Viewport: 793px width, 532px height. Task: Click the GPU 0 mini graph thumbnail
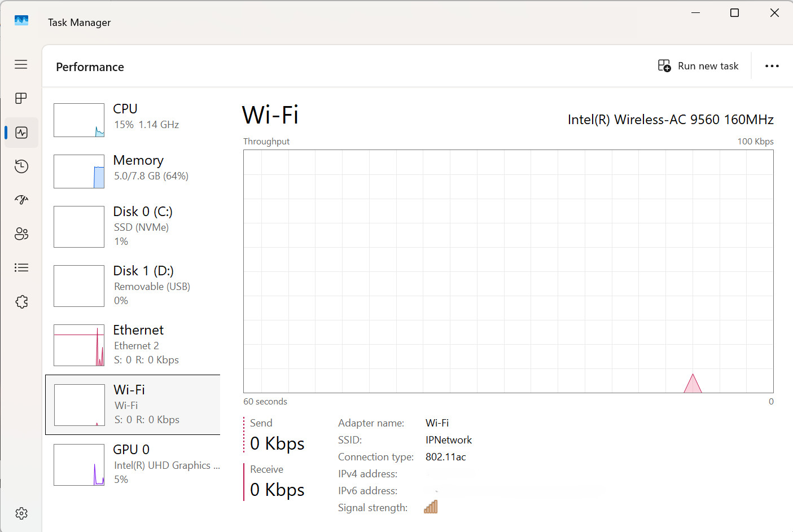tap(79, 465)
